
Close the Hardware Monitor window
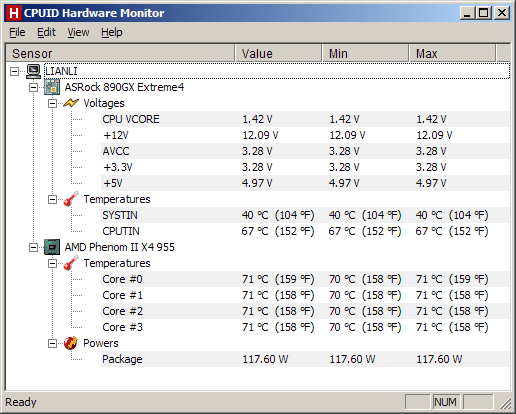tap(502, 13)
